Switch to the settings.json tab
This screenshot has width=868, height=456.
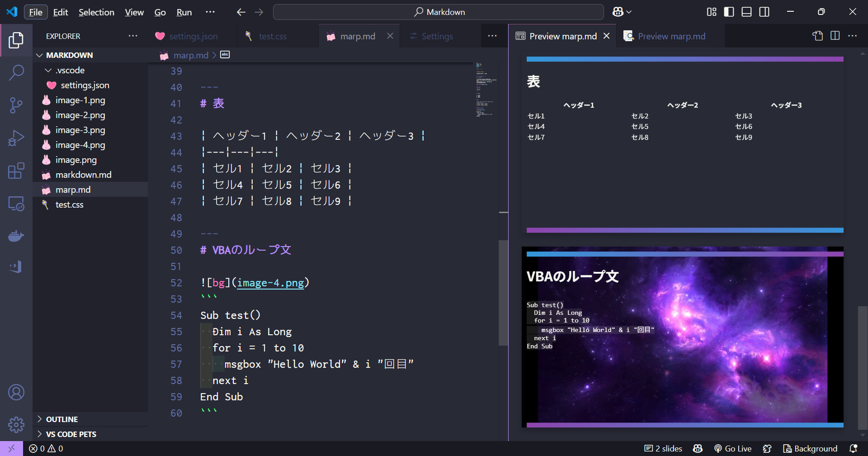point(193,36)
